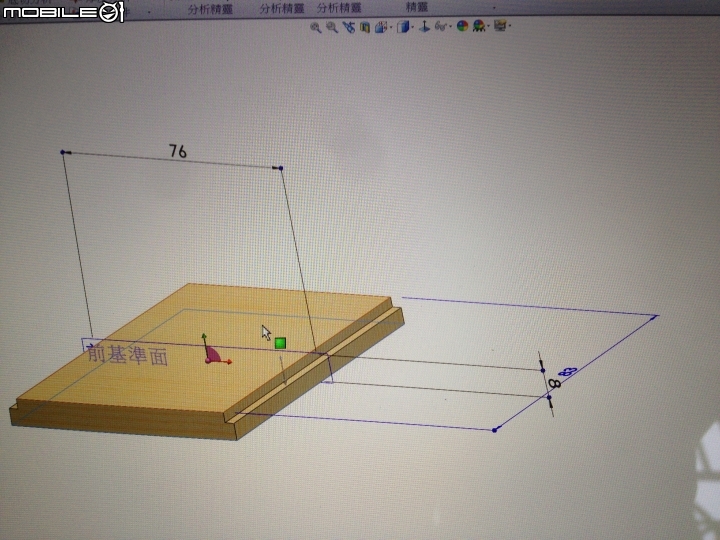The image size is (720, 540).
Task: Click the green square sketch relation marker
Action: tap(280, 343)
